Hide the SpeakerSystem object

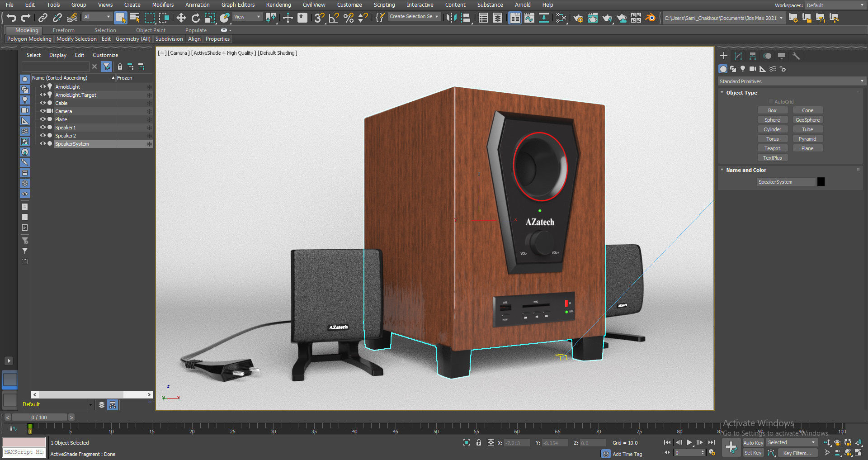[x=43, y=143]
